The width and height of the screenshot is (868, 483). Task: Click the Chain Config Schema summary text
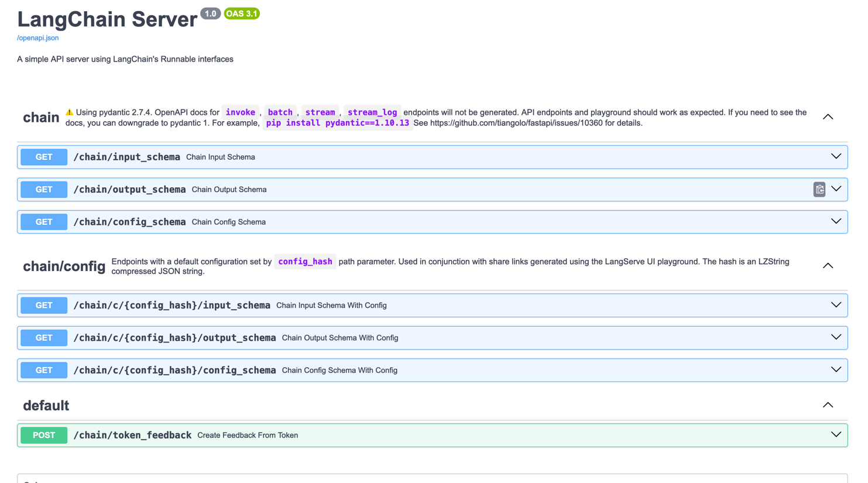pos(229,222)
